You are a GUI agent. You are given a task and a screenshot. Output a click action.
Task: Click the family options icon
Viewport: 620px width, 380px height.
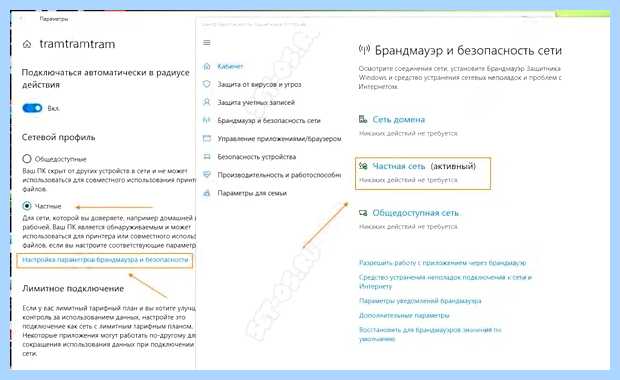point(207,193)
